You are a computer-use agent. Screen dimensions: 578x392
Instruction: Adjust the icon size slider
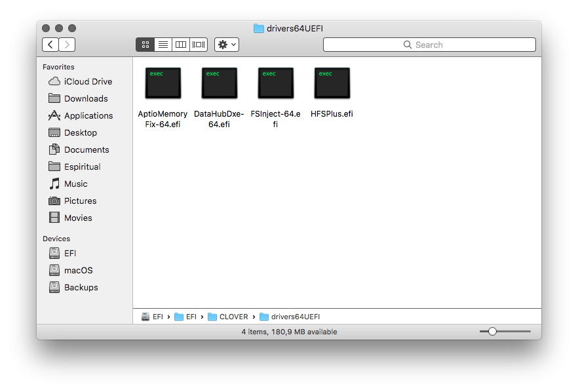click(493, 332)
